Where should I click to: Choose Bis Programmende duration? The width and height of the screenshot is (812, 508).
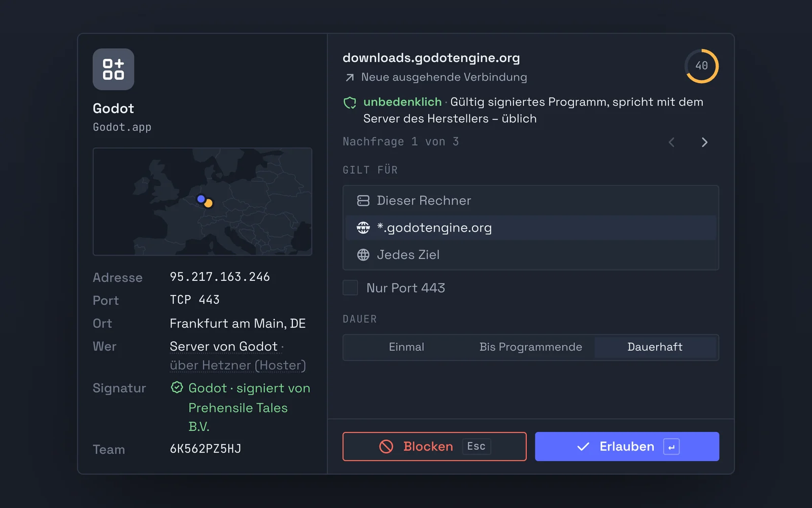point(531,347)
